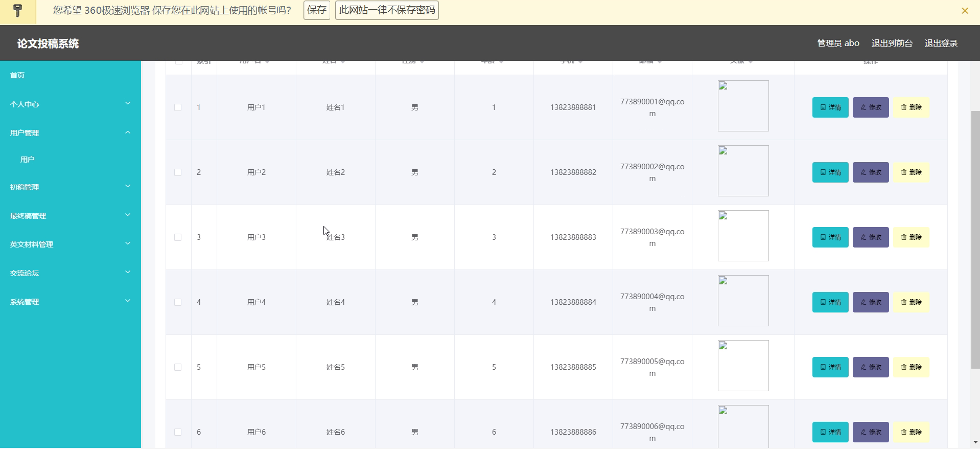980x449 pixels.
Task: Click 删除 to delete 用户4
Action: [911, 302]
